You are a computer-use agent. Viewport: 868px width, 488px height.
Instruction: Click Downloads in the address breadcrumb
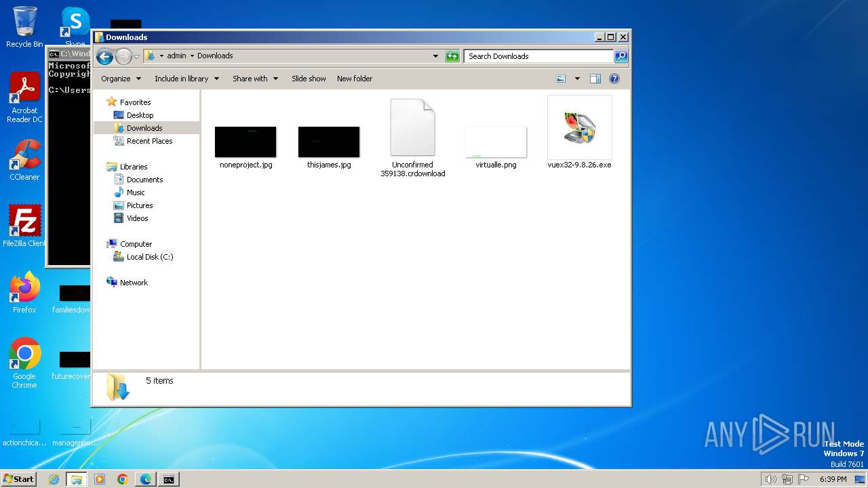pos(215,56)
